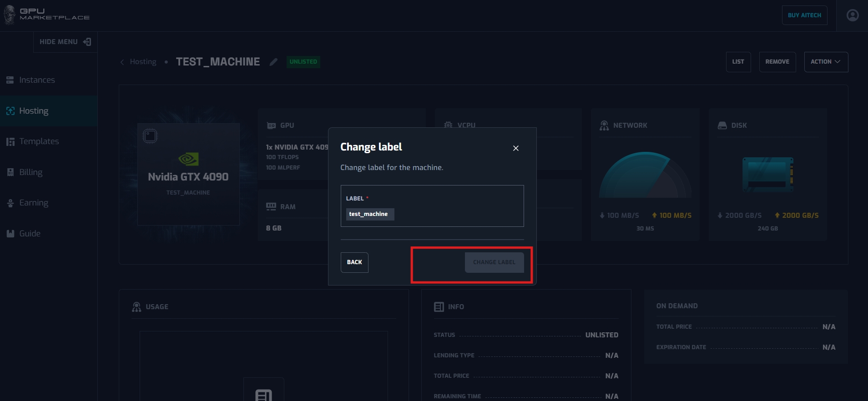
Task: Click the Guide sidebar icon
Action: (x=10, y=234)
